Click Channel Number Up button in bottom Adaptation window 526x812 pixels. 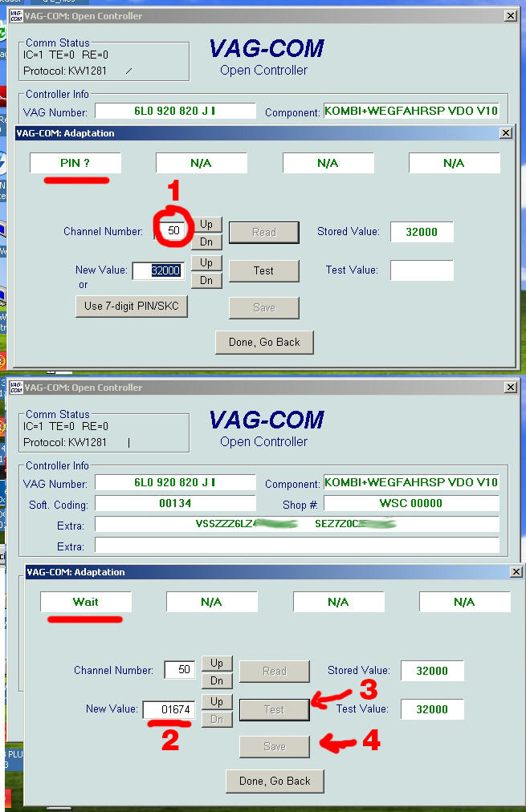click(217, 664)
